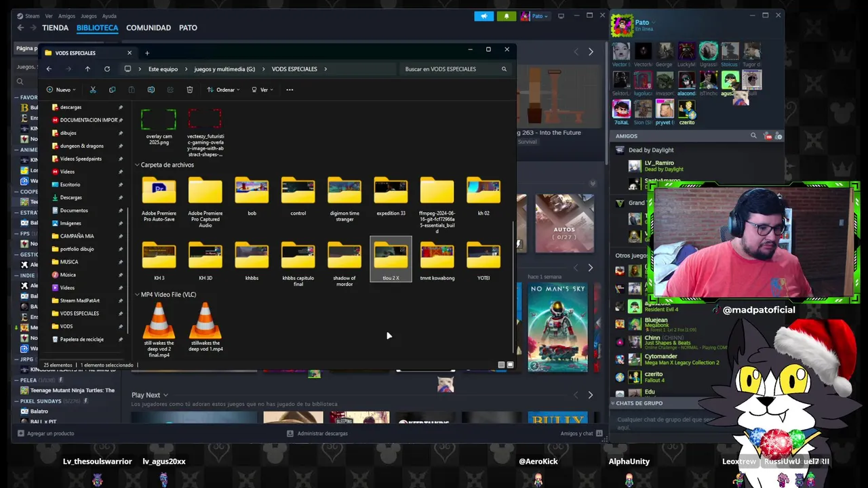Click Agregar un producto in Steam
The width and height of the screenshot is (868, 488).
pyautogui.click(x=46, y=433)
